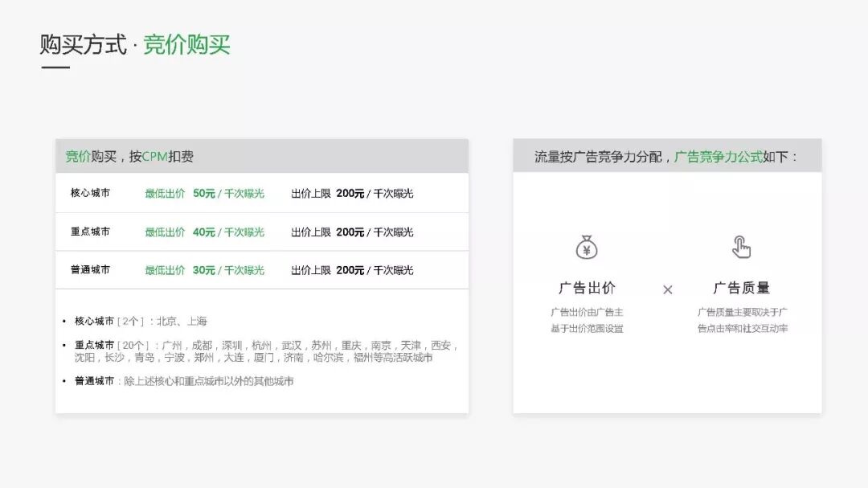Switch to the 竞价购买 title segment

click(186, 46)
